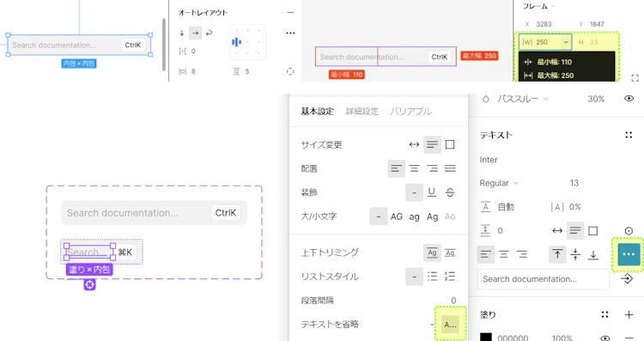This screenshot has height=341, width=644.
Task: Toggle fill visibility eye in 塗り section
Action: pos(605,338)
